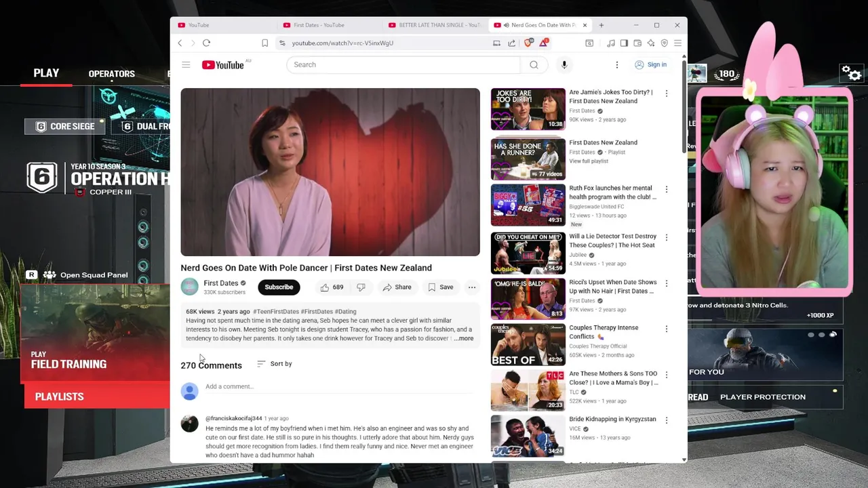Open Couples Therapy Intense Conflicts thumbnail
This screenshot has width=868, height=488.
click(528, 345)
